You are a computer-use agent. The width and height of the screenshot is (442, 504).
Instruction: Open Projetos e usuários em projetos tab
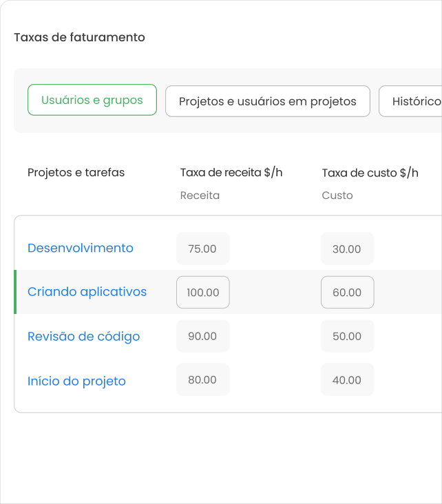pos(267,101)
